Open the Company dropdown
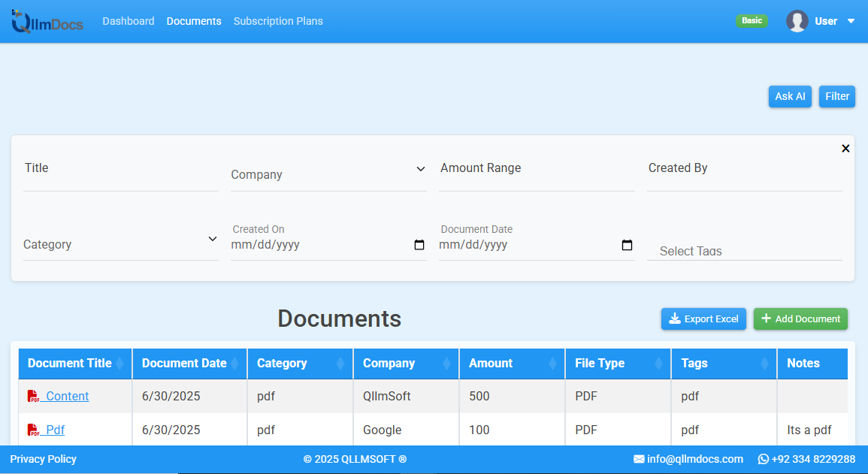 [420, 169]
